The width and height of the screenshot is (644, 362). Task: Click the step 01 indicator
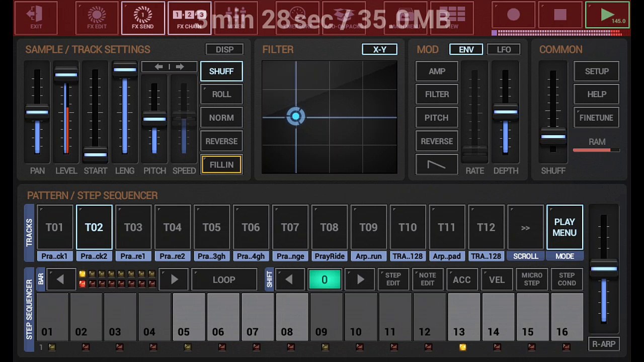[51, 347]
